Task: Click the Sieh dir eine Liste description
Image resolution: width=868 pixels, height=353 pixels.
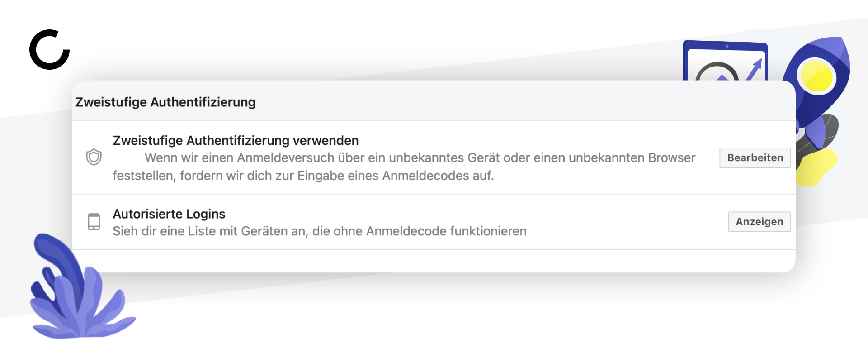Action: click(x=320, y=231)
